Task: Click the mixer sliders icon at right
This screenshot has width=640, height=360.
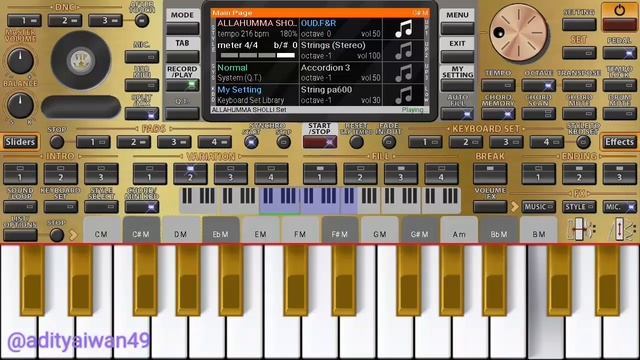Action: click(581, 229)
